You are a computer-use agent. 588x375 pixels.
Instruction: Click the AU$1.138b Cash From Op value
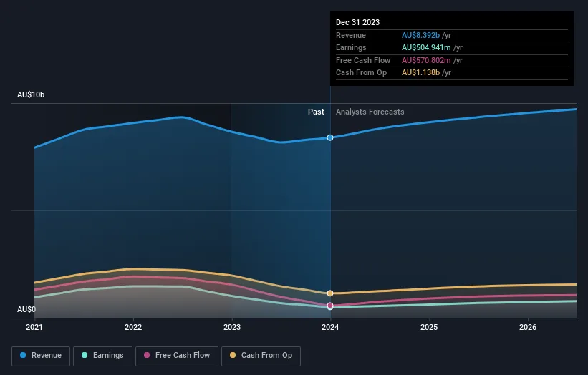(420, 73)
